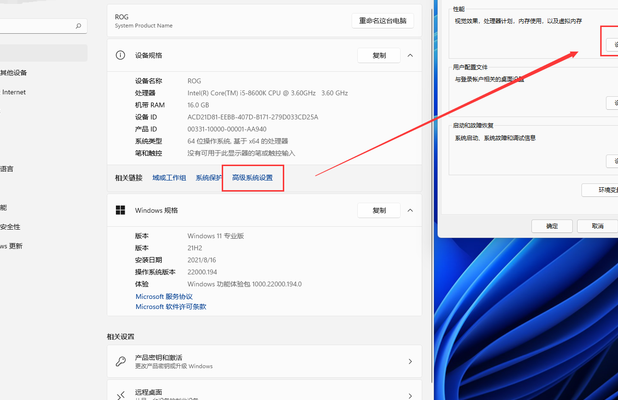Click inside the Settings search field
This screenshot has width=618, height=400.
(41, 26)
